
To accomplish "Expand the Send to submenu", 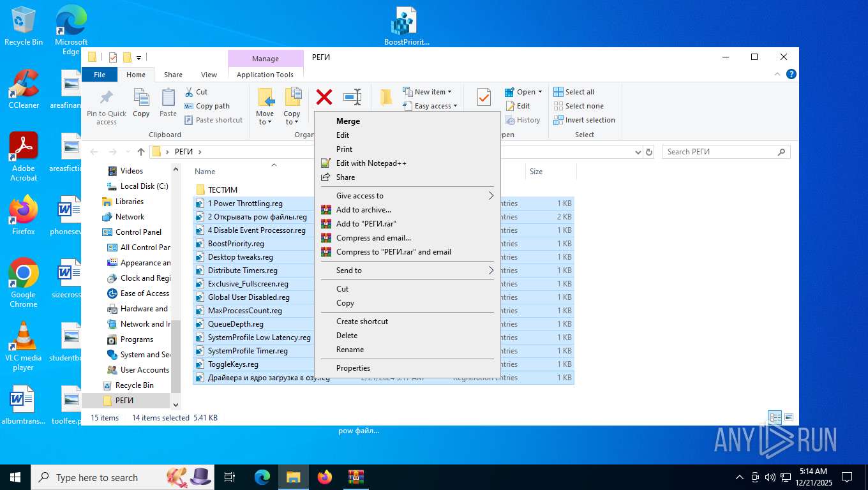I will pyautogui.click(x=407, y=271).
